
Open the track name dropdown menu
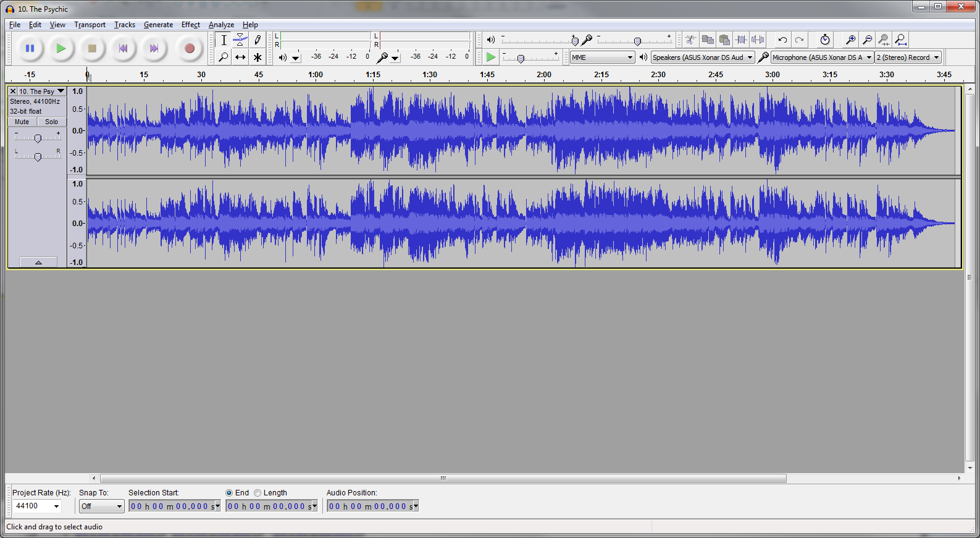41,91
